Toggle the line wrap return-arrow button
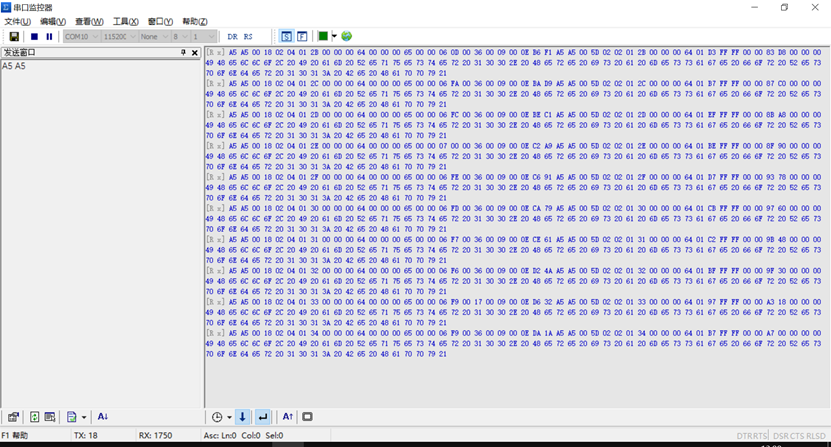Screen dimensions: 831x447 point(262,417)
